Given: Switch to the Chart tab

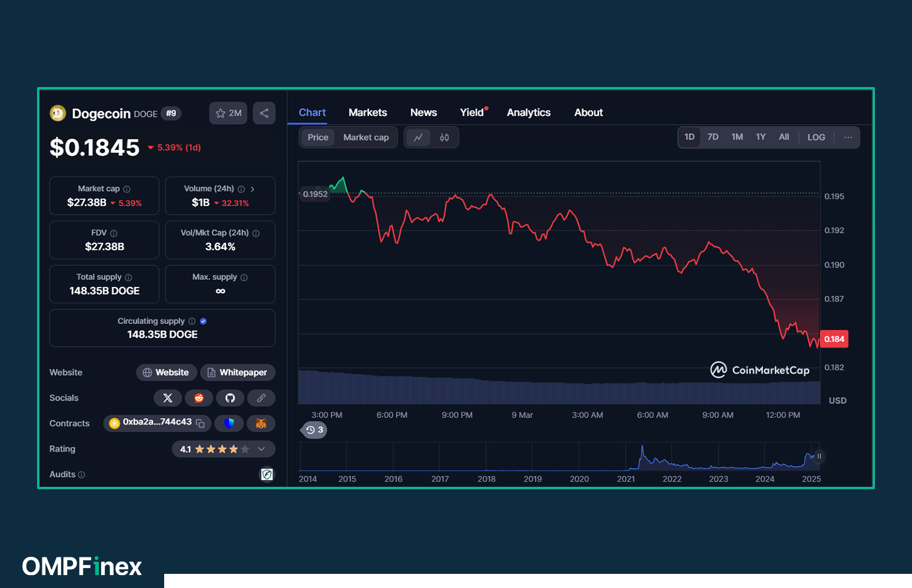Looking at the screenshot, I should click(x=312, y=112).
